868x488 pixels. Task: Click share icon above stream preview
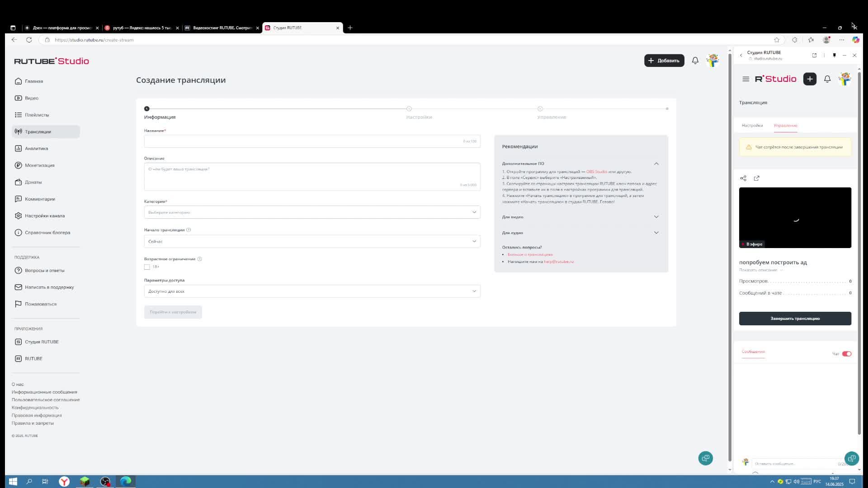click(x=743, y=178)
